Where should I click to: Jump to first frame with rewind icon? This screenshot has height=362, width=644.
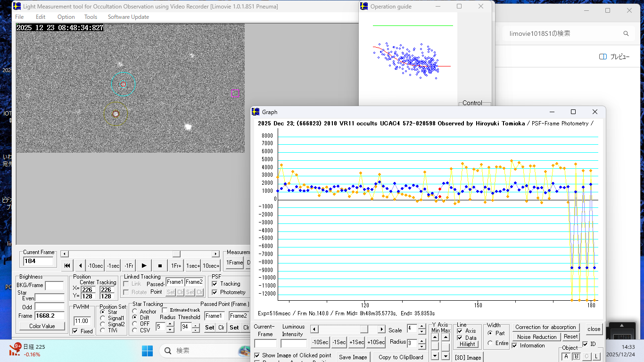pos(67,266)
